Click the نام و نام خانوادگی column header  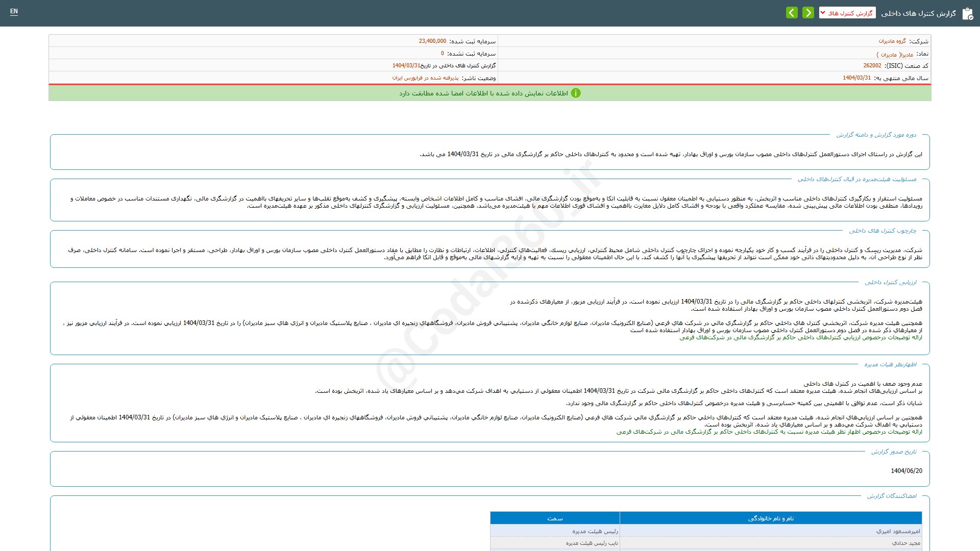tap(771, 518)
